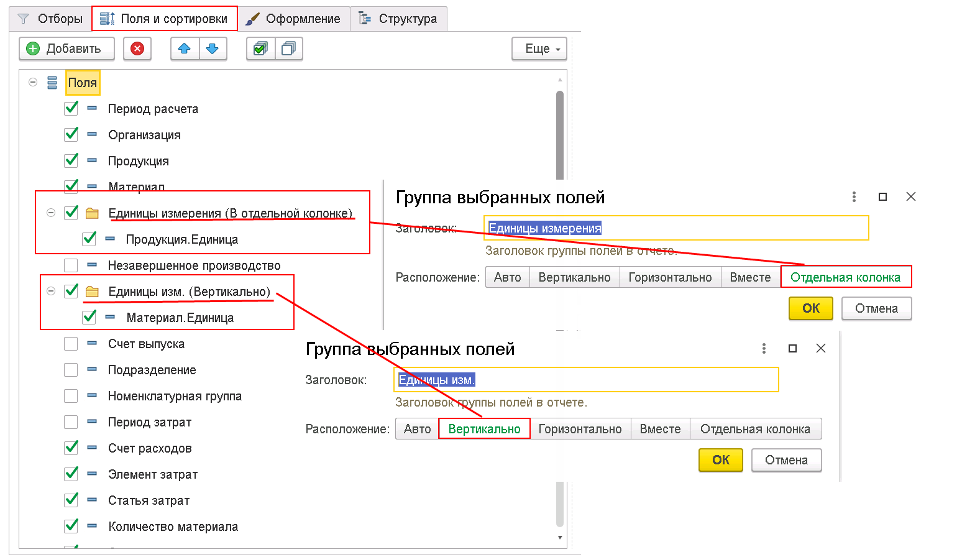Uncheck the Период расчета field
The image size is (980, 557).
click(71, 108)
